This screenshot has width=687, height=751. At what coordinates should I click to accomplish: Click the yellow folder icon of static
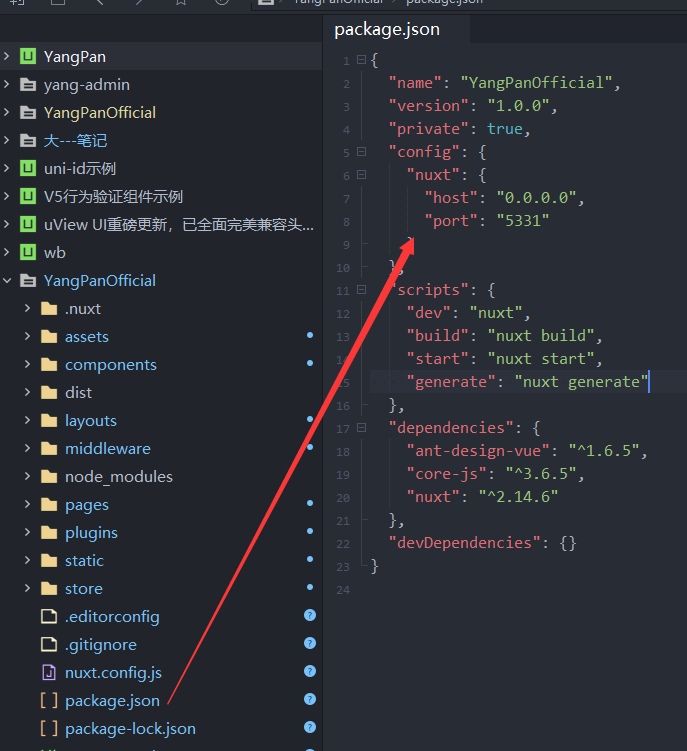tap(49, 561)
